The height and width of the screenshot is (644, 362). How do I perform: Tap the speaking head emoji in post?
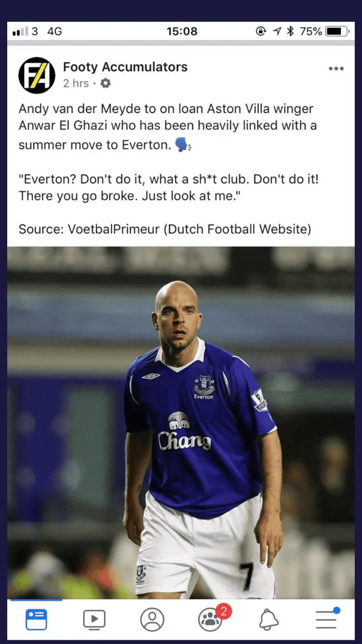point(183,145)
